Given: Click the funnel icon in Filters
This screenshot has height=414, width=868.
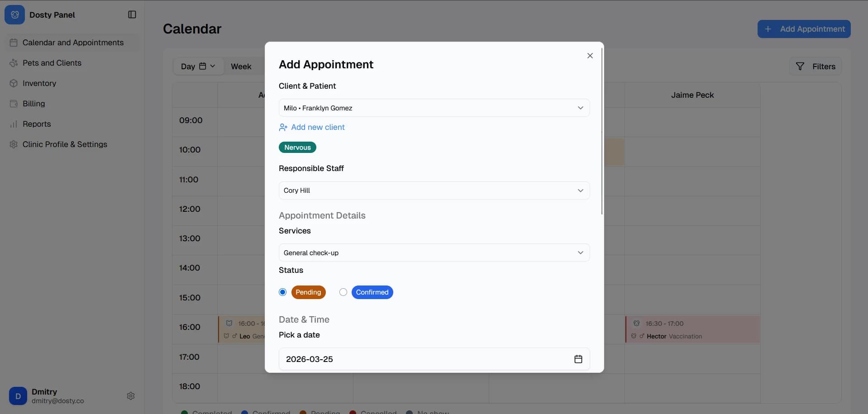Looking at the screenshot, I should (x=800, y=67).
